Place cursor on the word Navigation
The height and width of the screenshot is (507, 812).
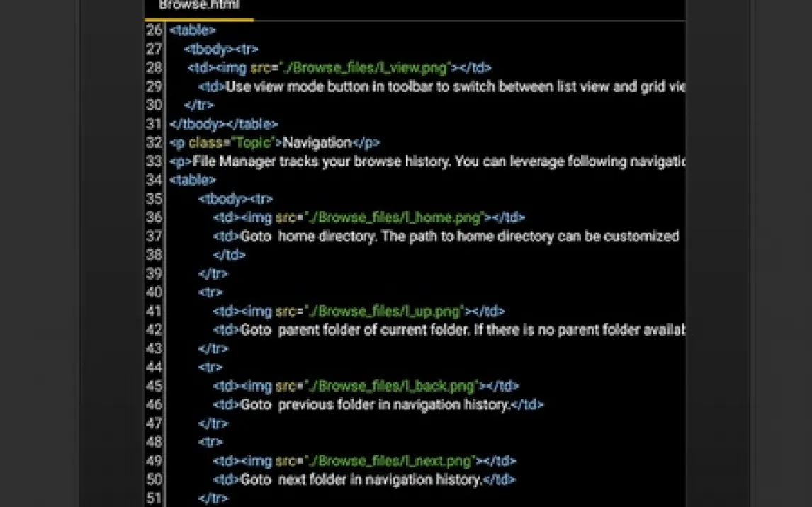[x=317, y=143]
